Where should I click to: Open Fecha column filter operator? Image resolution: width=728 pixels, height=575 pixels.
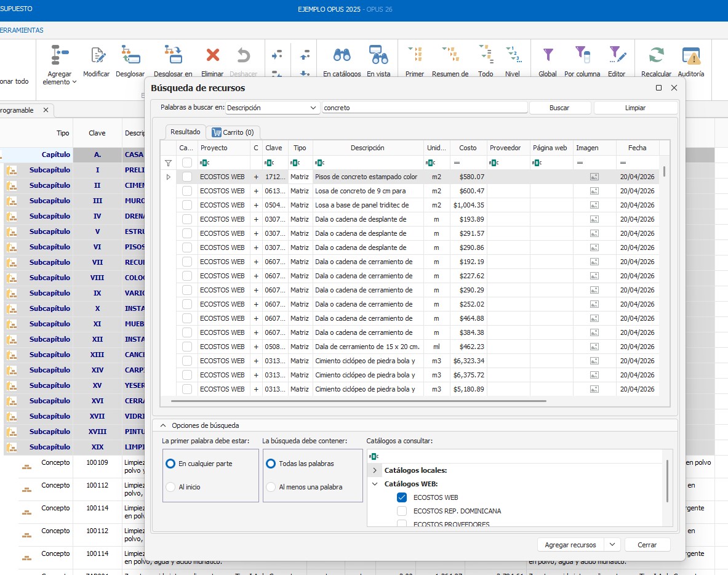coord(623,163)
